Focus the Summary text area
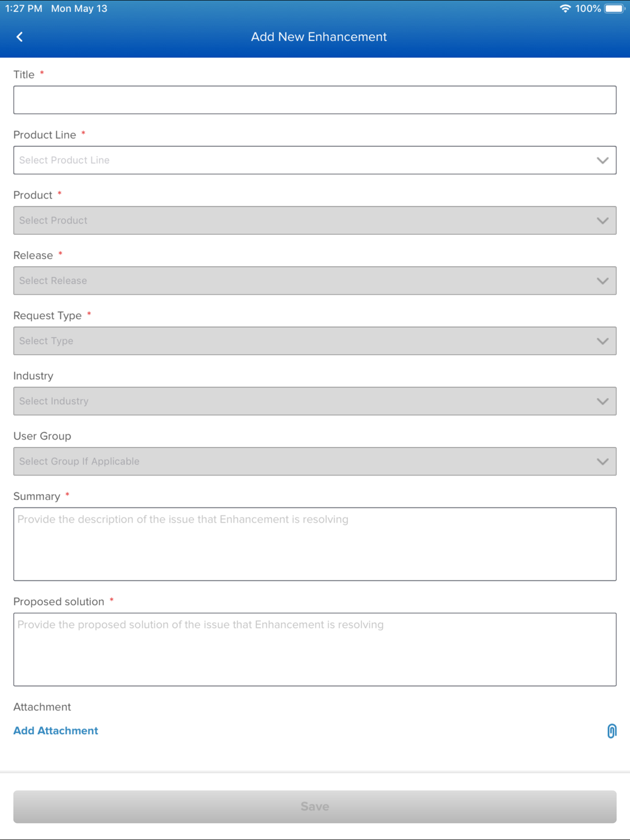 pos(314,544)
